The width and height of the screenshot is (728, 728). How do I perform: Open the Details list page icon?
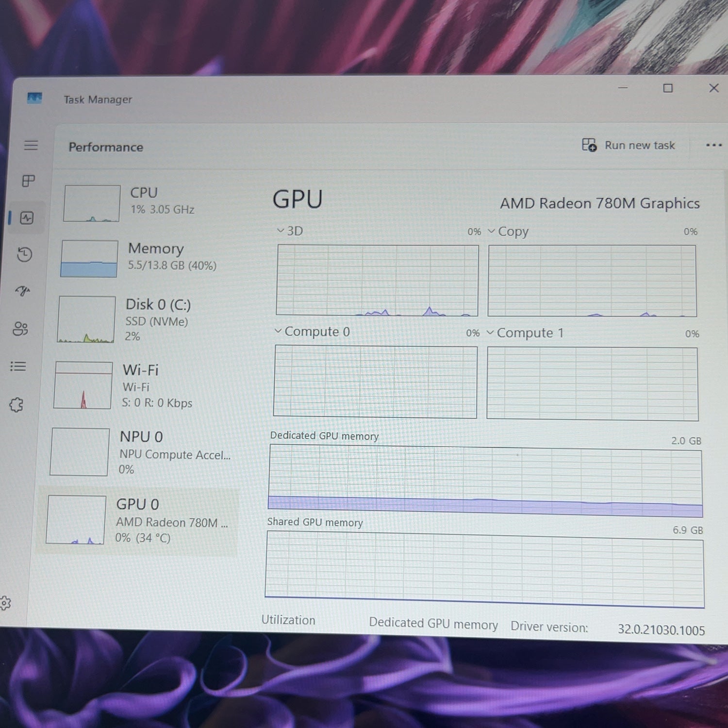pos(18,366)
